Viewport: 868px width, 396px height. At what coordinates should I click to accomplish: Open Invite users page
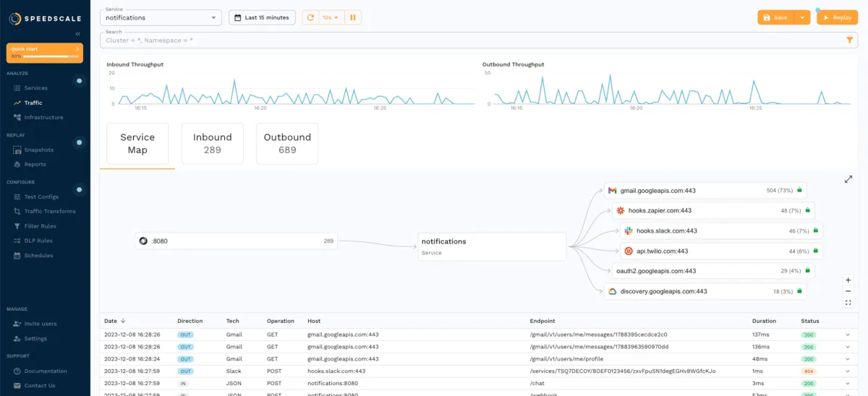[x=41, y=324]
